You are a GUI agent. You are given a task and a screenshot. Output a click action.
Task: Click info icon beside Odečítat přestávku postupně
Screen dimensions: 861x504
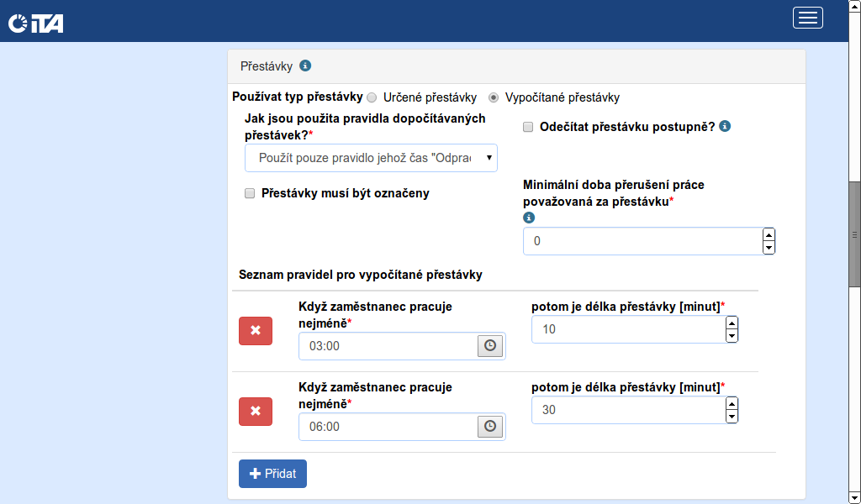[x=725, y=127]
